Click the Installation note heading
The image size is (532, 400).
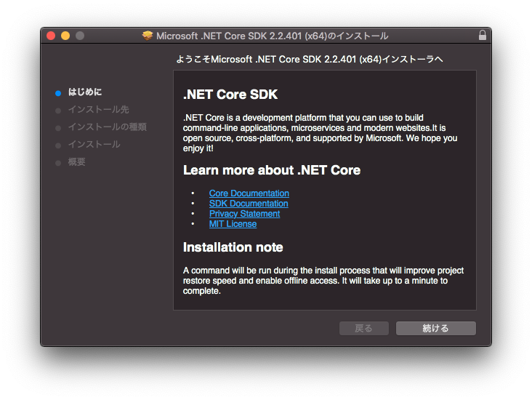233,247
